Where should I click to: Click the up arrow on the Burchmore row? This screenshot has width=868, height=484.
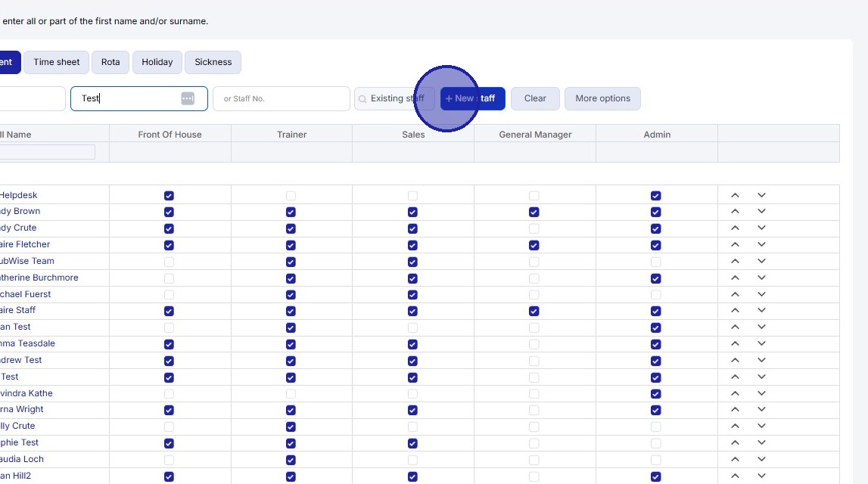point(735,278)
